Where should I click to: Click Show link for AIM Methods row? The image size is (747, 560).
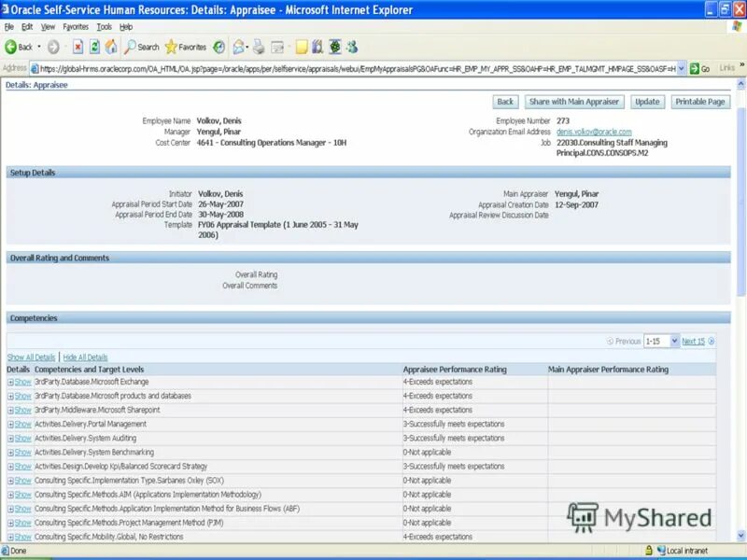tap(22, 495)
